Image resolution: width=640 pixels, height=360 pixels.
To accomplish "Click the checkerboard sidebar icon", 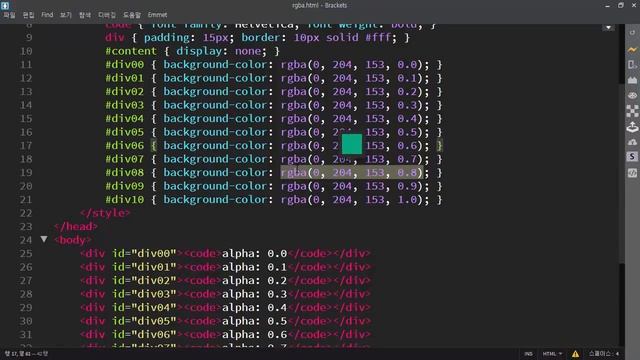I will (632, 111).
